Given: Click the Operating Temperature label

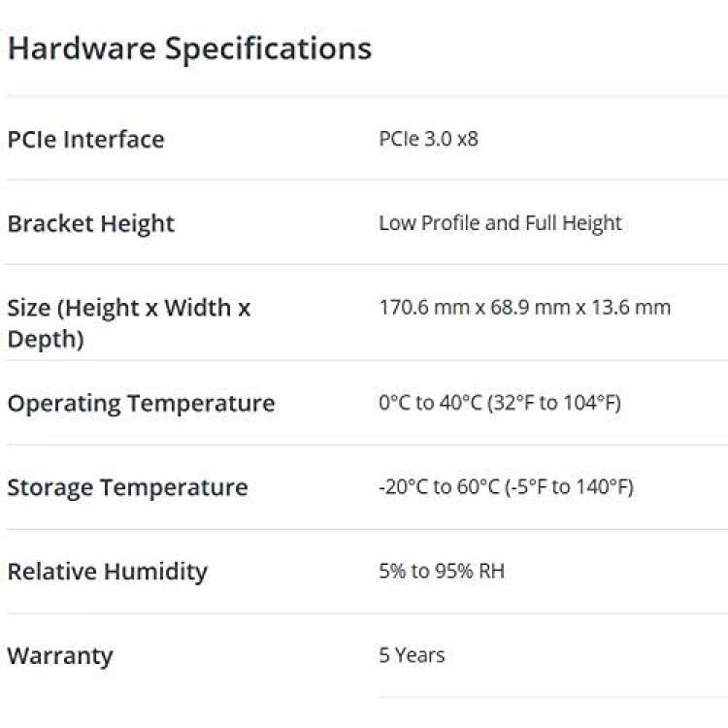Looking at the screenshot, I should (141, 403).
